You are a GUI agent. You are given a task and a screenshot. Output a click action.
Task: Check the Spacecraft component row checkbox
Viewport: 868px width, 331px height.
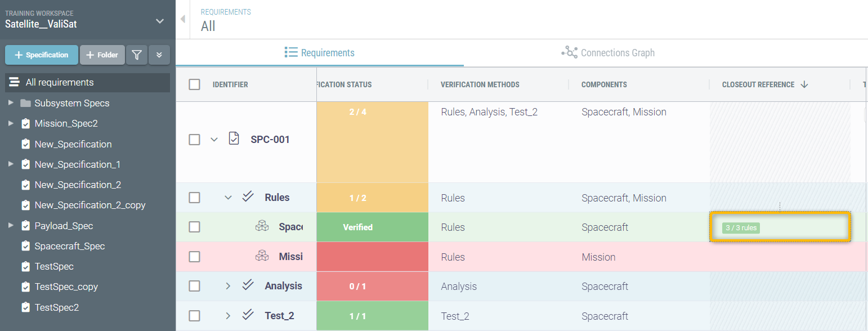194,227
